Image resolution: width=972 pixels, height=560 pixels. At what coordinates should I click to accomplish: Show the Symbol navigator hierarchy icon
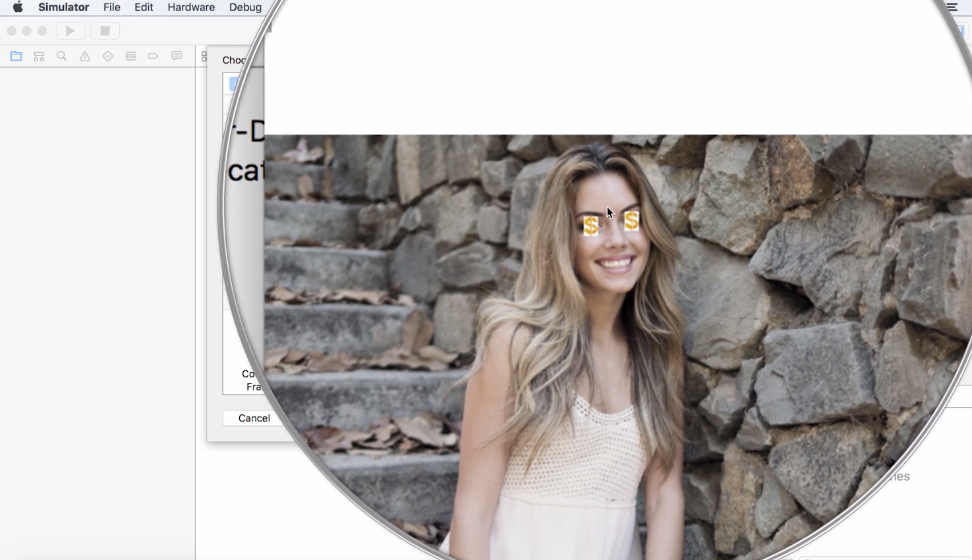pyautogui.click(x=39, y=57)
